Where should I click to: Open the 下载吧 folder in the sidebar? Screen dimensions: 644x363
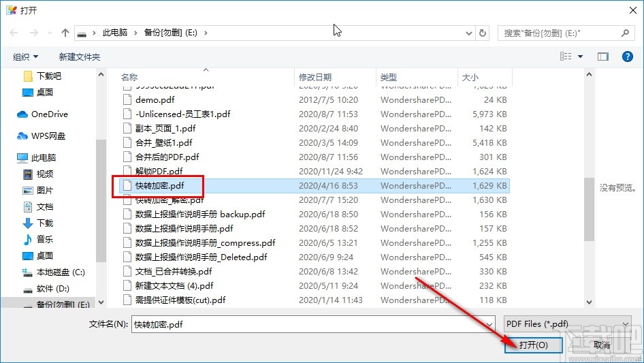pos(42,76)
